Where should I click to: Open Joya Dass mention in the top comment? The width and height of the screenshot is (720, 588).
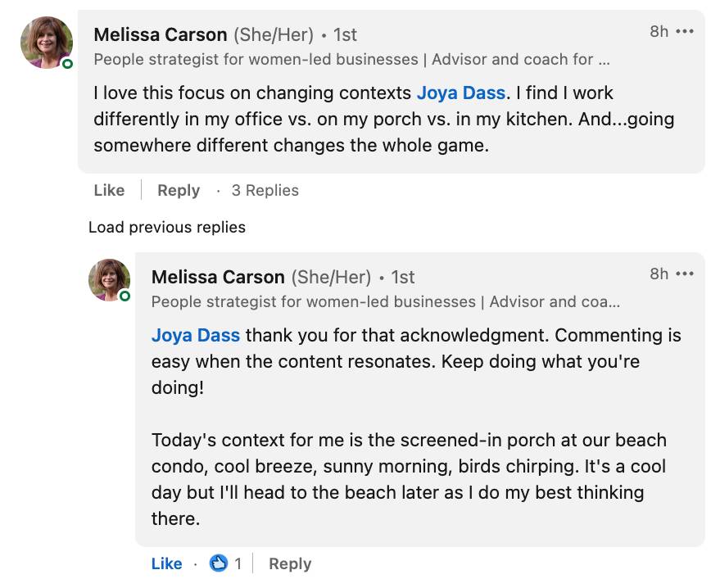click(x=461, y=93)
